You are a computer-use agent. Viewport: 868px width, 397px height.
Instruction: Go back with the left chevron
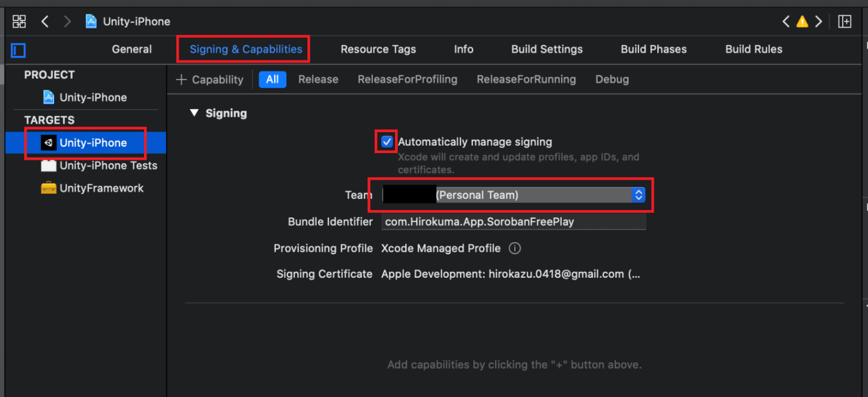pos(45,21)
